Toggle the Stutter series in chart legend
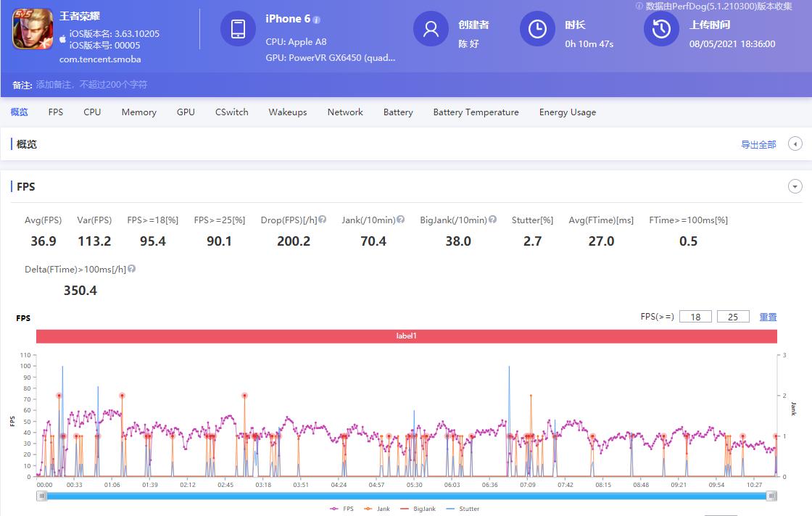Viewport: 812px width, 516px height. [463, 509]
